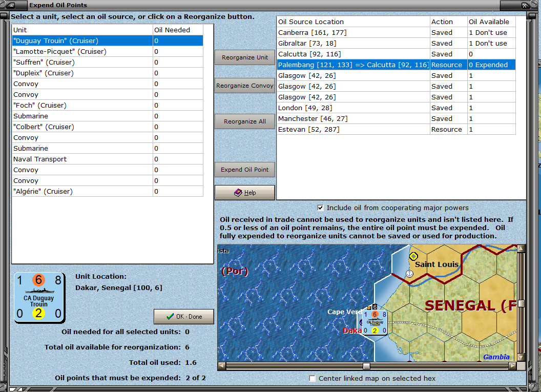541x392 pixels.
Task: Click the anchor port icon near Saint Louis
Action: [409, 274]
